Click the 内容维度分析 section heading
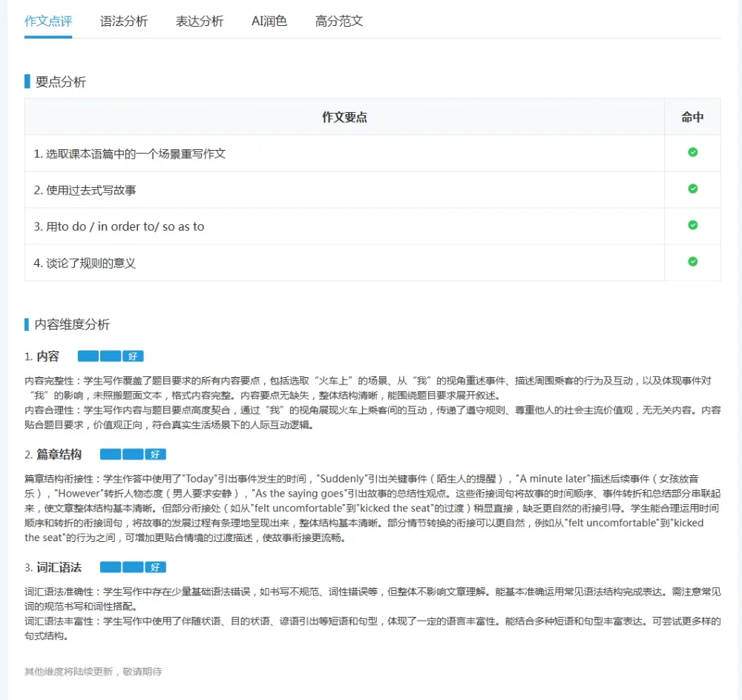Screen dimensions: 742x700 coord(72,324)
